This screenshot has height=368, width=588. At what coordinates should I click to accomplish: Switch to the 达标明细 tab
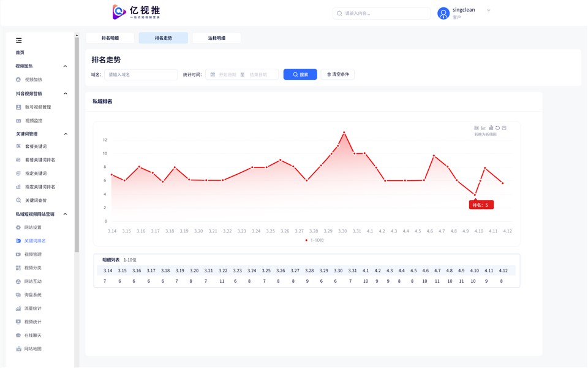pyautogui.click(x=216, y=38)
